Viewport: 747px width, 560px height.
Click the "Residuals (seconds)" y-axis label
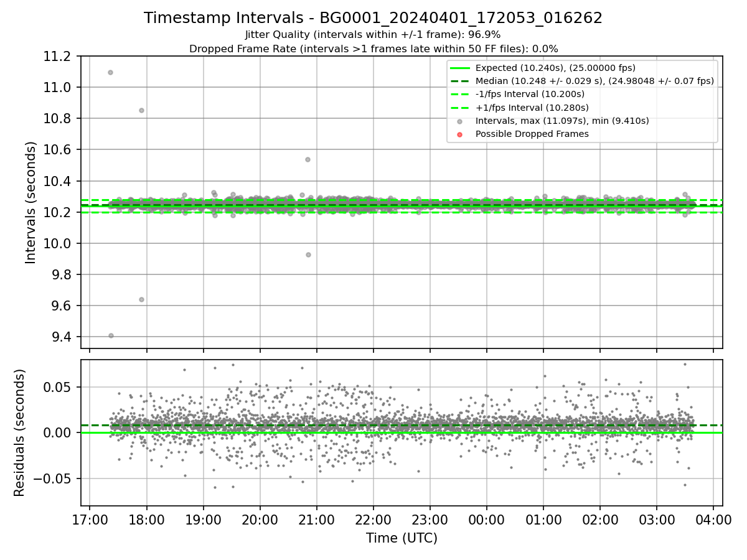point(19,432)
